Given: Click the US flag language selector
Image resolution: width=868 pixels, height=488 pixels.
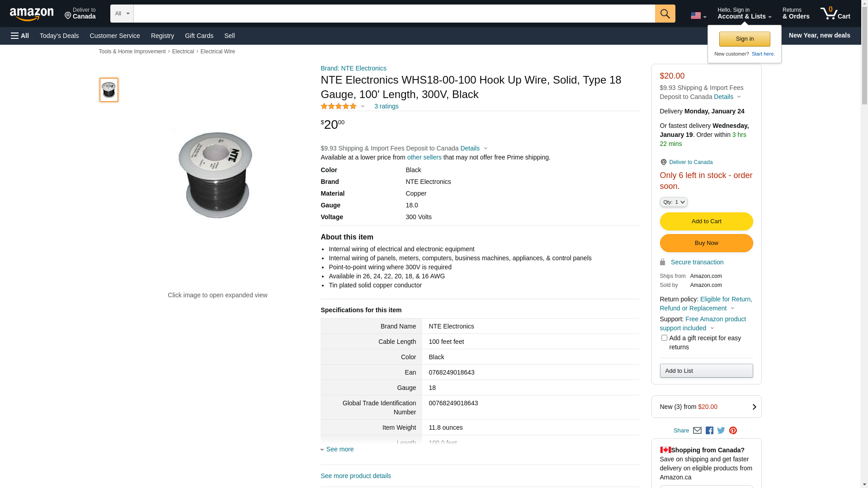Looking at the screenshot, I should pyautogui.click(x=698, y=16).
